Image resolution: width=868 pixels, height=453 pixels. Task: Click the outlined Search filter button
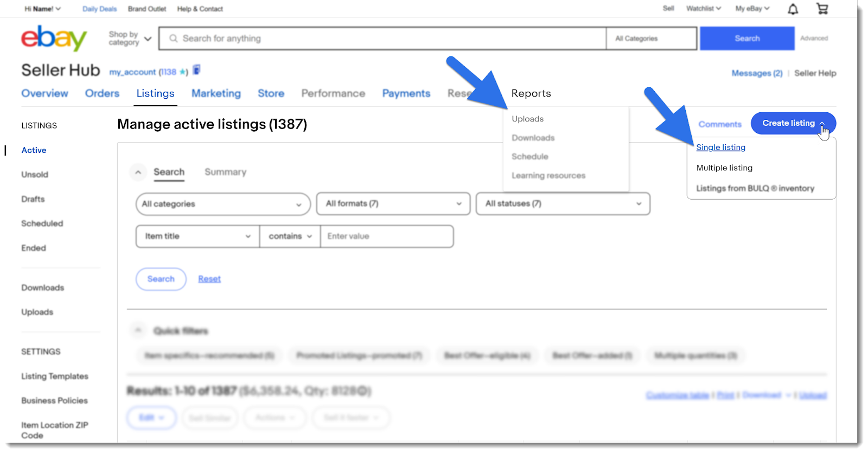click(x=161, y=279)
